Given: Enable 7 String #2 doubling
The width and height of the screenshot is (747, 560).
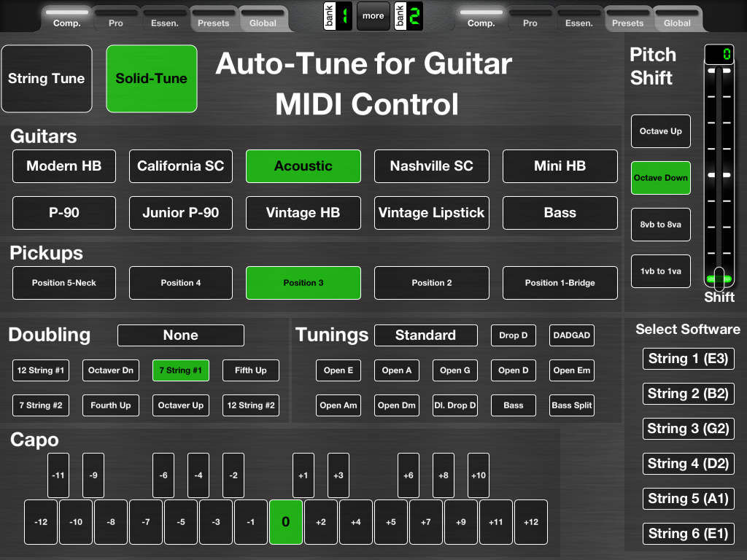Looking at the screenshot, I should (x=41, y=405).
